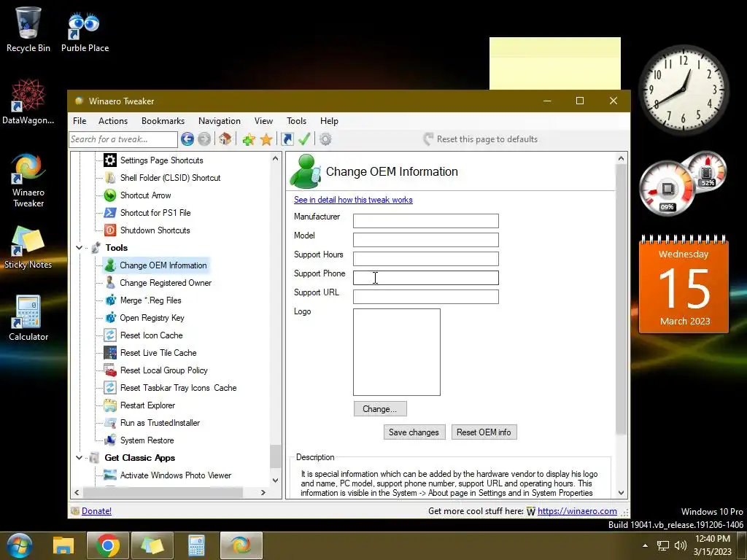
Task: Select Shortcut Arrow tree item
Action: tap(145, 195)
